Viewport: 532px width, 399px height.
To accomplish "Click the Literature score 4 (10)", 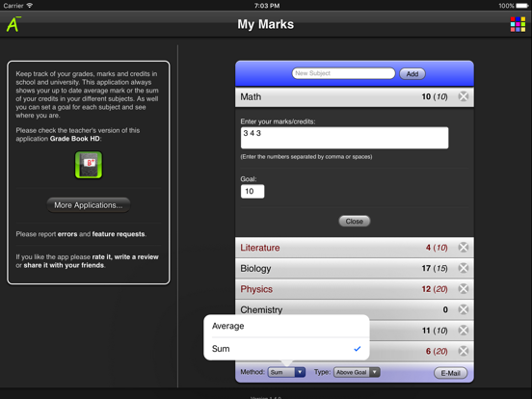I will tap(437, 248).
